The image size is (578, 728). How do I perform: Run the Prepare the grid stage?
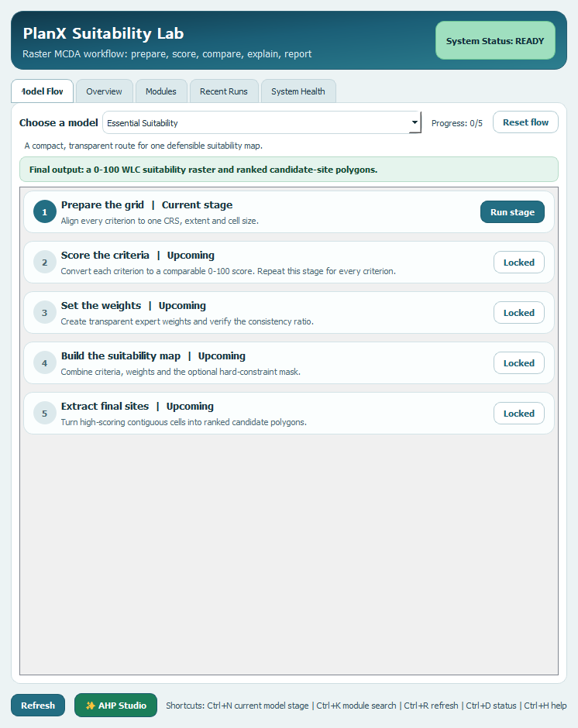tap(512, 211)
